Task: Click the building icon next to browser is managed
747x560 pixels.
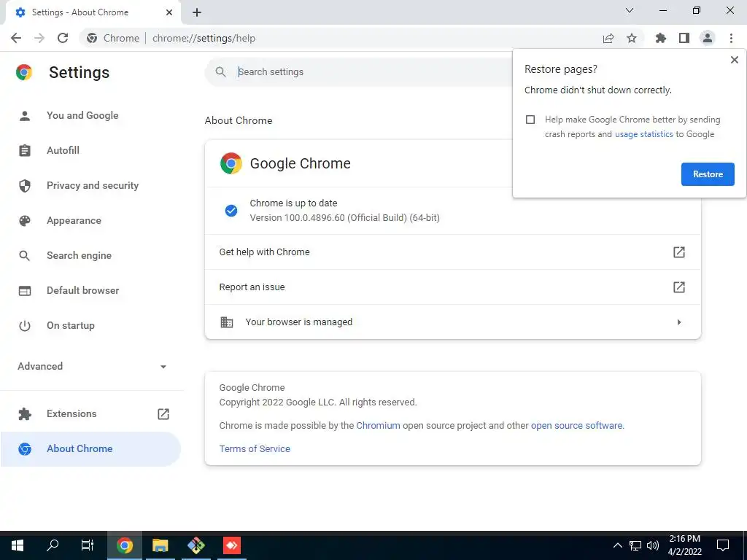Action: coord(227,322)
